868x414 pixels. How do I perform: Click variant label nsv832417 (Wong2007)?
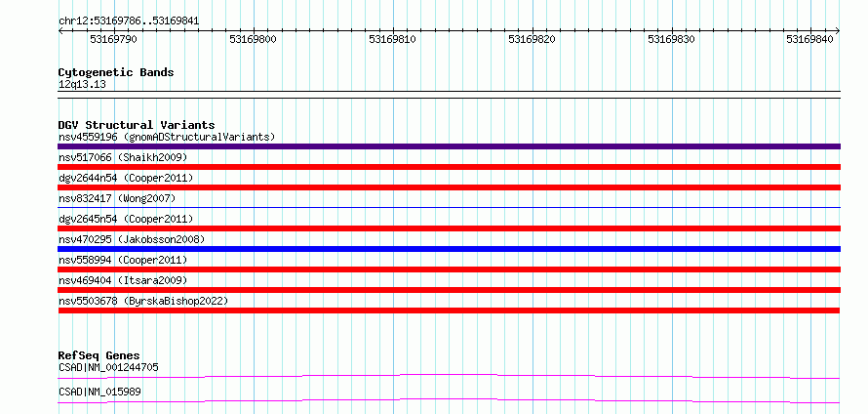click(117, 198)
